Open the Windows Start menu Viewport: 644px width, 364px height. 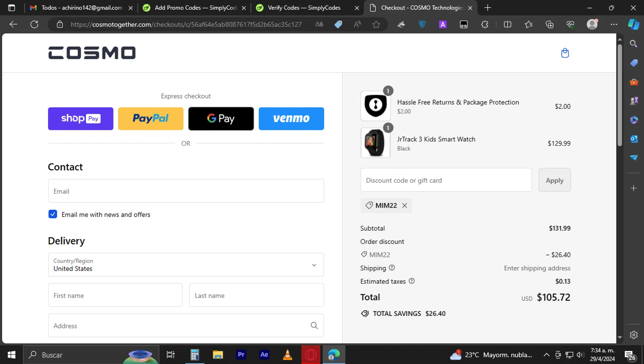(x=12, y=355)
